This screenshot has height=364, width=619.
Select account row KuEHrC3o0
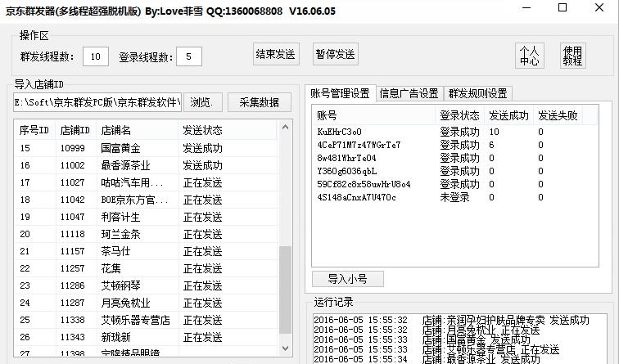click(339, 132)
